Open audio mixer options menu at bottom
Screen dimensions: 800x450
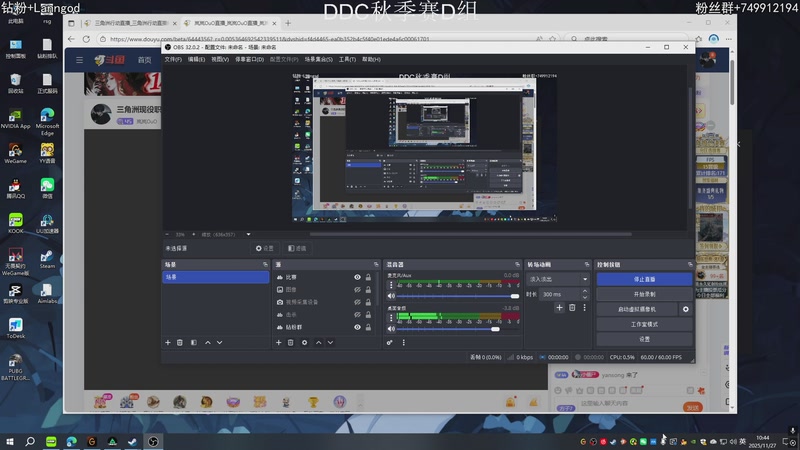tap(404, 342)
